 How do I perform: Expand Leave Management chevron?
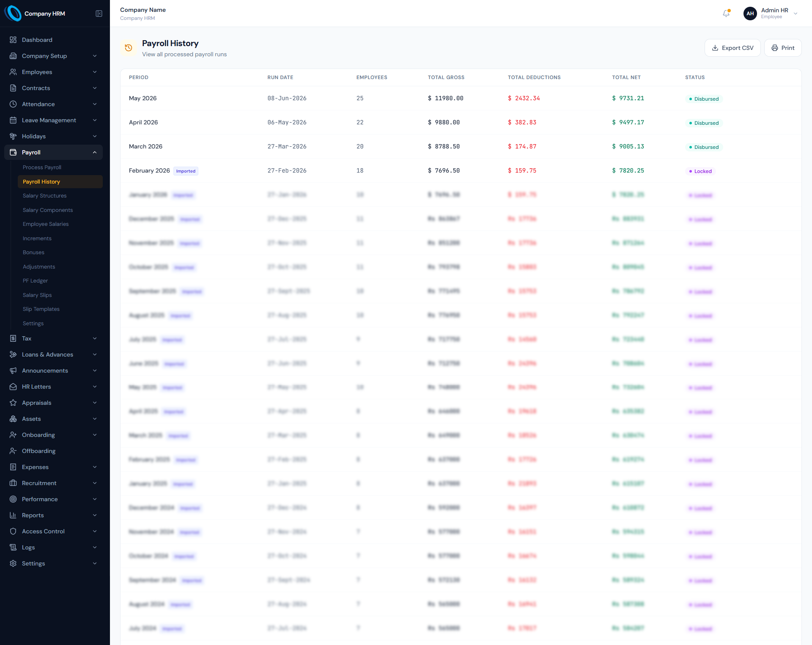pyautogui.click(x=95, y=120)
